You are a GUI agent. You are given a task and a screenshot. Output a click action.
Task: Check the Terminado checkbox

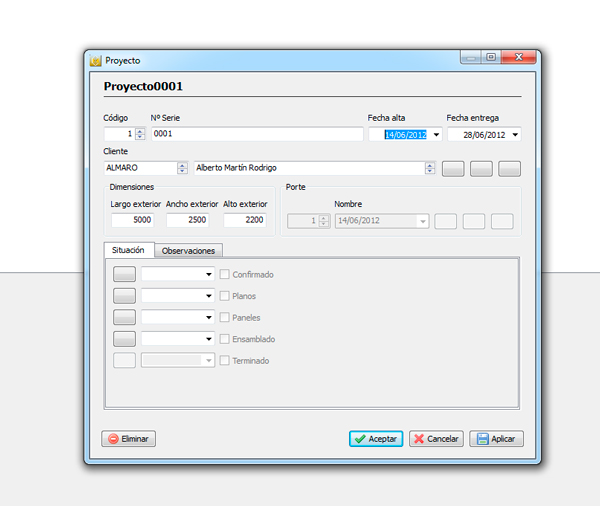pyautogui.click(x=225, y=361)
